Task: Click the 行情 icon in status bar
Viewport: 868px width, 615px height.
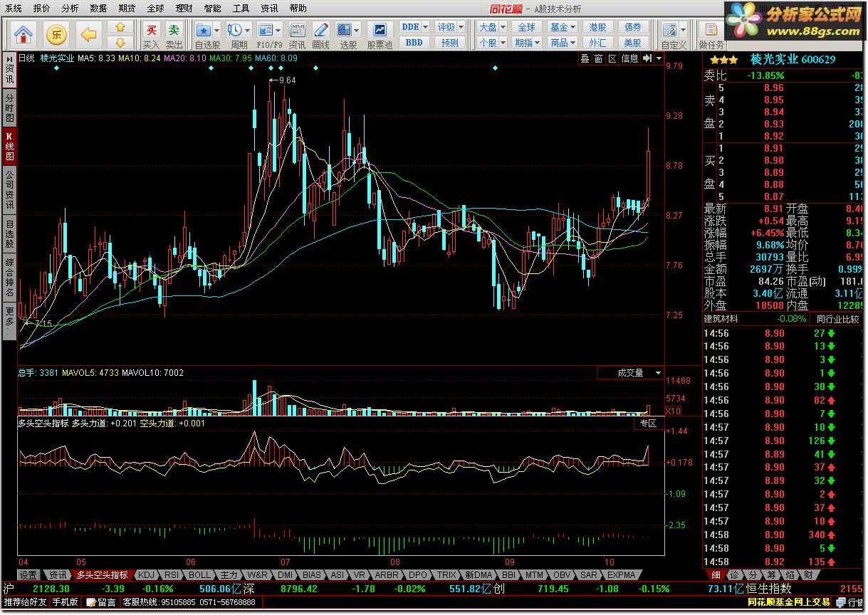Action: pos(849,602)
